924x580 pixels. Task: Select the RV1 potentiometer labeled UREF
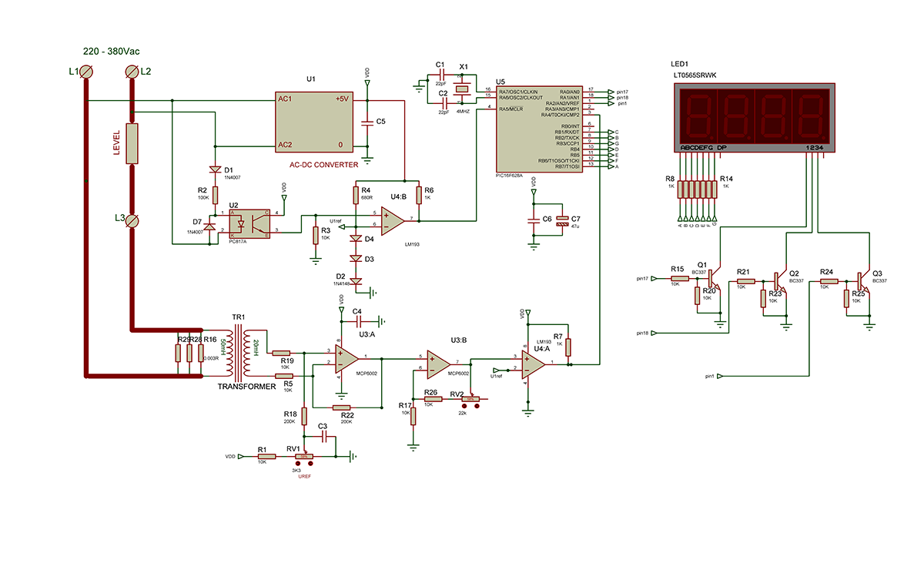pyautogui.click(x=304, y=457)
